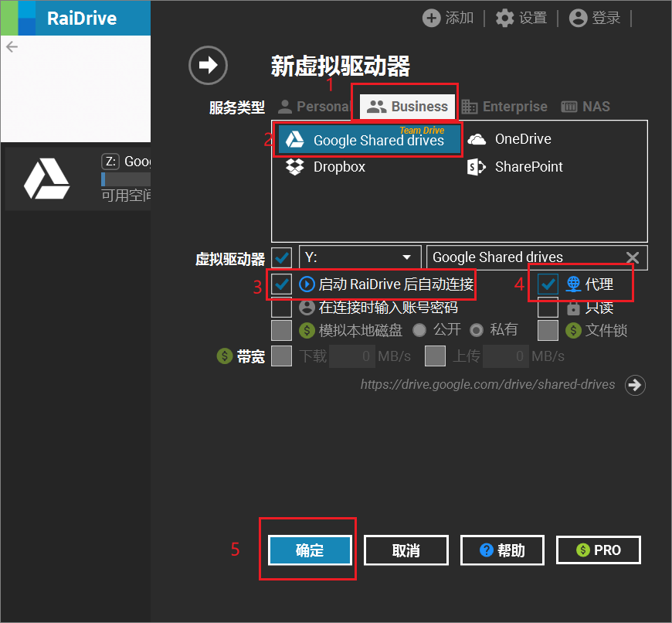The width and height of the screenshot is (672, 623).
Task: Click the Team Drive label
Action: coord(423,131)
